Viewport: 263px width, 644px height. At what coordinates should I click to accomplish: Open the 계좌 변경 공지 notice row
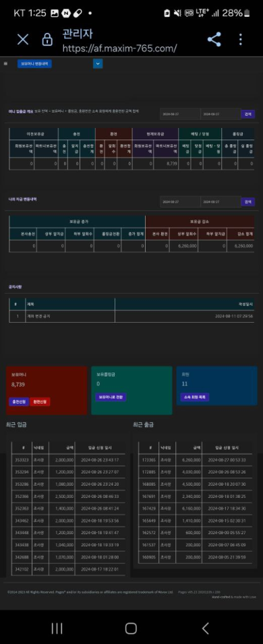131,316
